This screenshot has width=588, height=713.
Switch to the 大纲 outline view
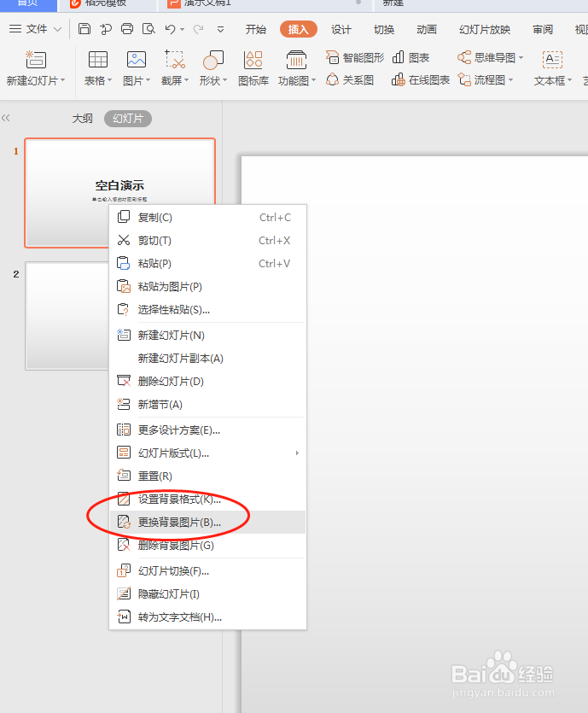[82, 119]
